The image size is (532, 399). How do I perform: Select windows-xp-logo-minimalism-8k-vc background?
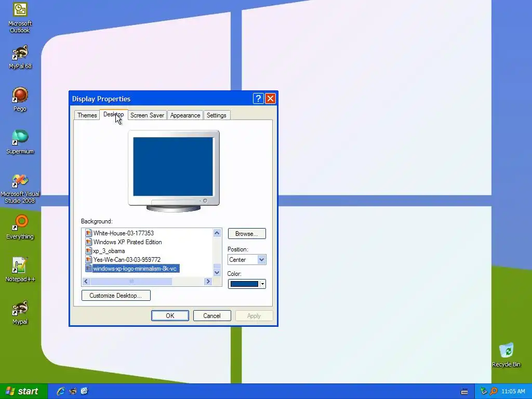point(135,269)
